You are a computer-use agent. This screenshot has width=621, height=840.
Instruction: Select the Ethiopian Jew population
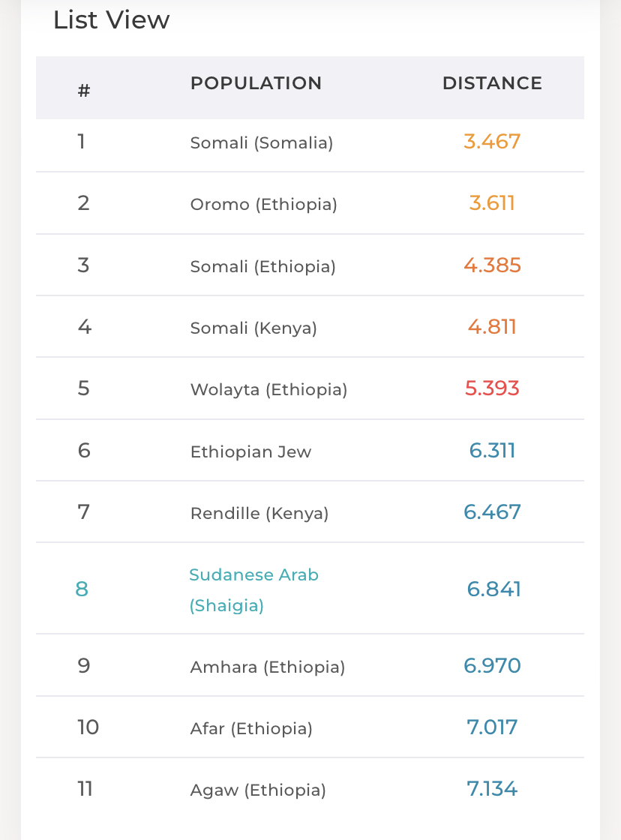(x=250, y=451)
